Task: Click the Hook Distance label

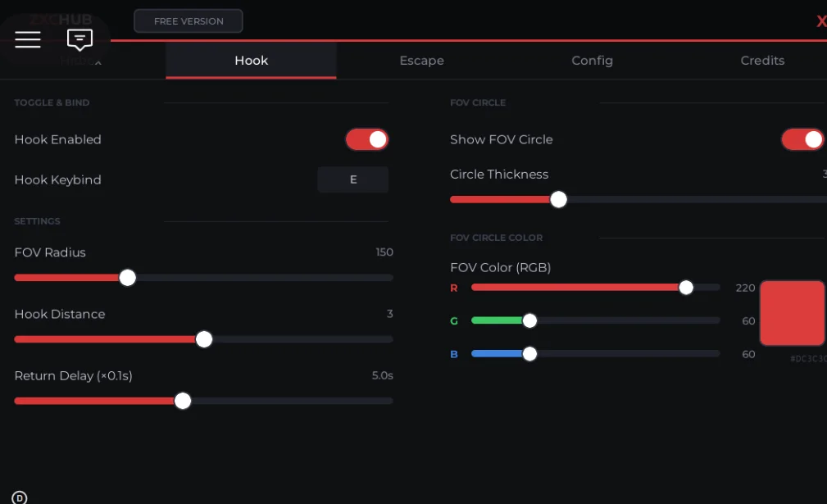Action: coord(60,314)
